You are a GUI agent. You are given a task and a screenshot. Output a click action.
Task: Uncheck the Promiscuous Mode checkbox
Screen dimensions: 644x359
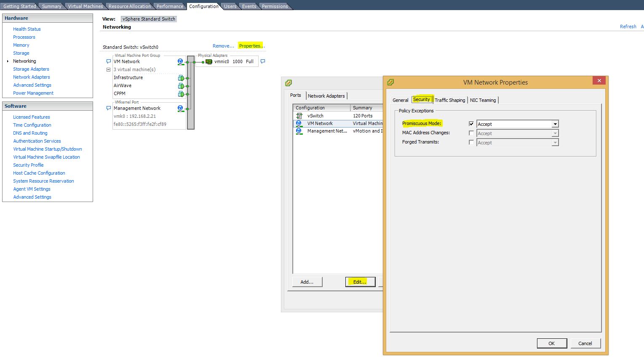(x=471, y=123)
